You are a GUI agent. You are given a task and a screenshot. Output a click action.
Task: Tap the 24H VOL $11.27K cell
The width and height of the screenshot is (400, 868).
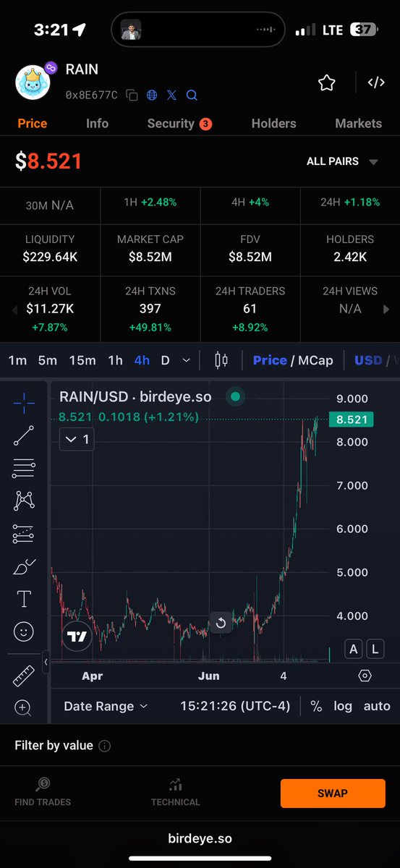click(50, 309)
